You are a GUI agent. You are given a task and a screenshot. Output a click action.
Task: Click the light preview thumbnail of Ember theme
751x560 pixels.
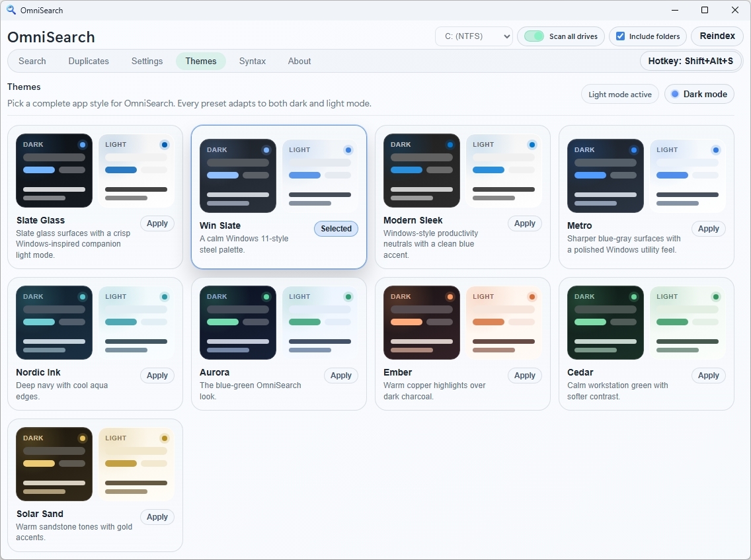(504, 323)
